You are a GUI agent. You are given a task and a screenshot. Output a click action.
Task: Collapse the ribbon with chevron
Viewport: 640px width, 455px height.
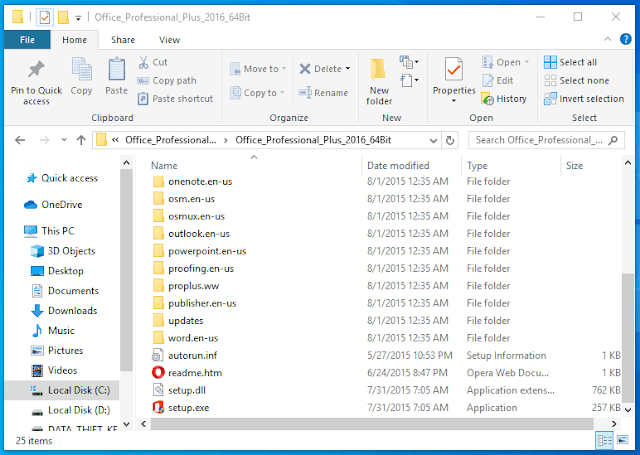tap(607, 39)
